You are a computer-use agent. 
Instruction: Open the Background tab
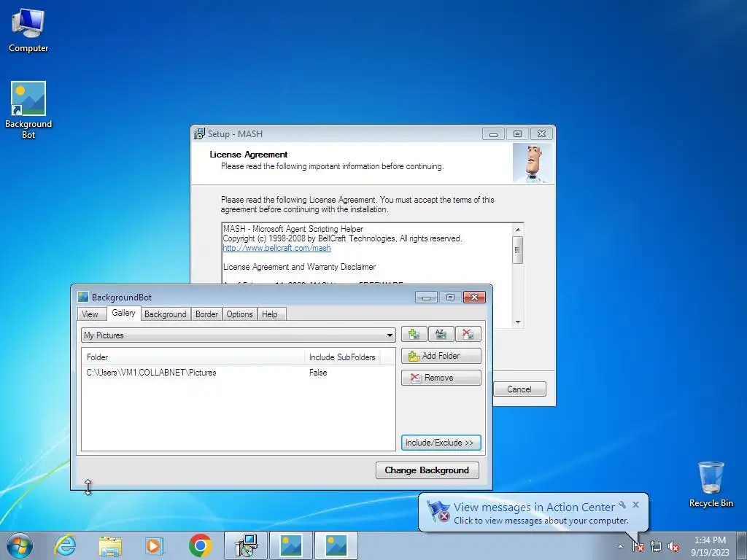(166, 314)
